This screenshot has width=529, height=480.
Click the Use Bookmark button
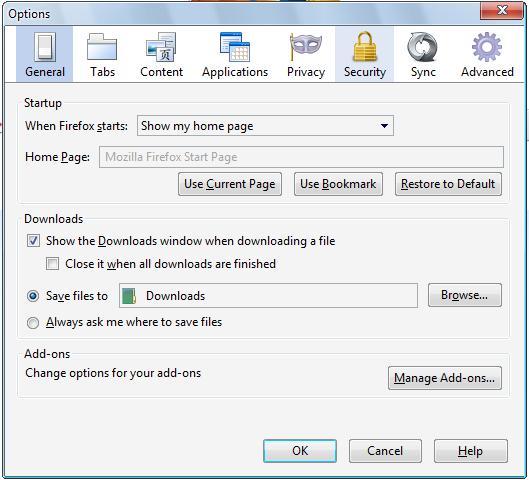(338, 184)
